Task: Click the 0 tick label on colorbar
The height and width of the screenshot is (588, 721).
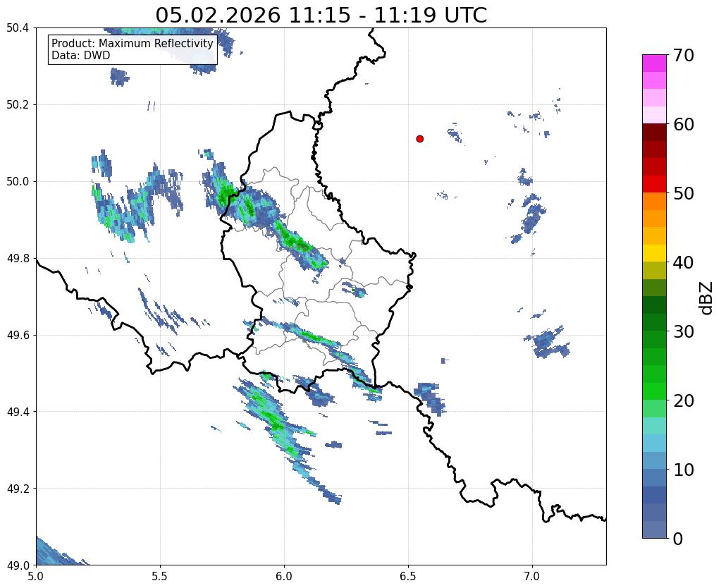Action: coord(678,539)
